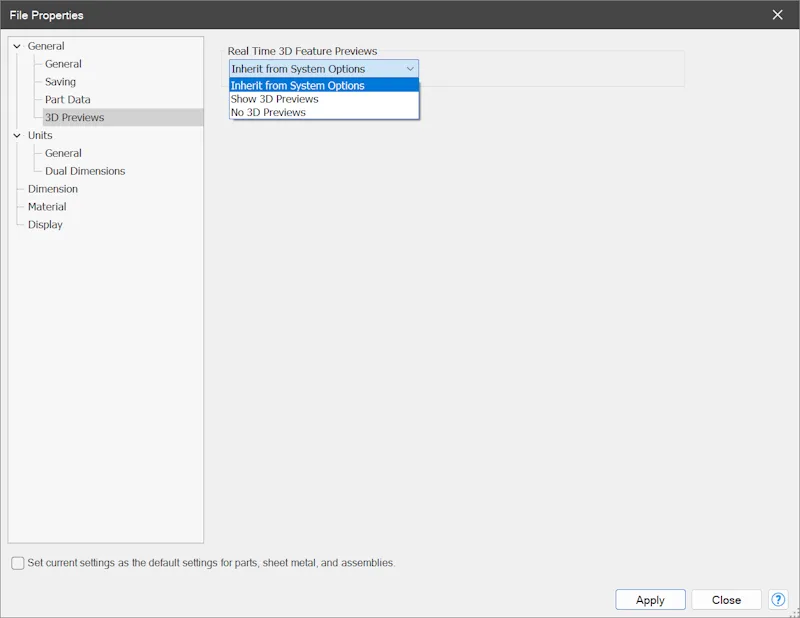The width and height of the screenshot is (800, 618).
Task: Select the top-level General category label
Action: coord(46,46)
